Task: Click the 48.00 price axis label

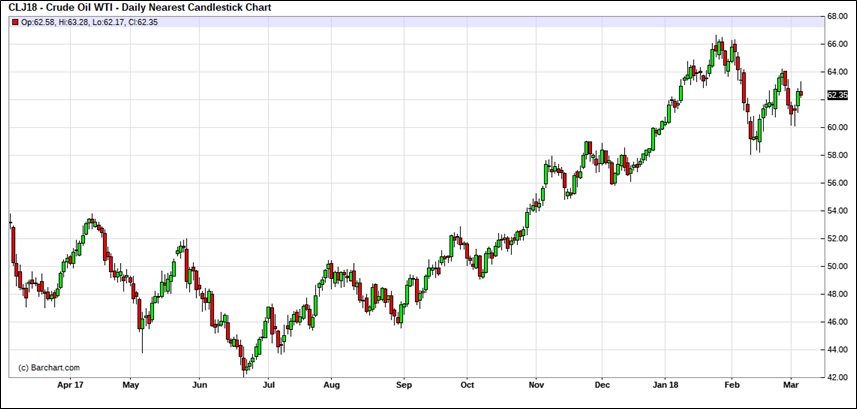Action: [x=837, y=294]
